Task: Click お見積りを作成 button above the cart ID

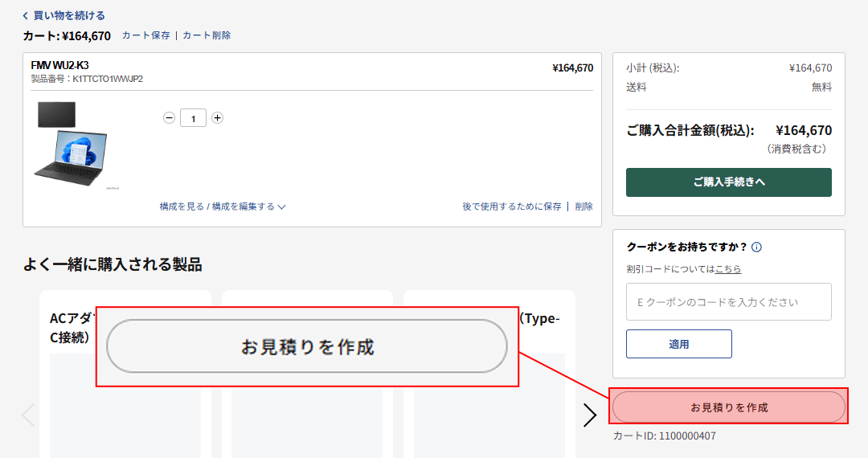Action: (x=728, y=407)
